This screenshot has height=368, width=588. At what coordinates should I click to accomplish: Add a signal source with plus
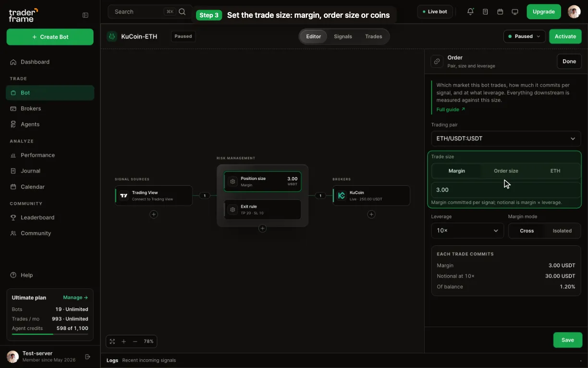(x=154, y=214)
